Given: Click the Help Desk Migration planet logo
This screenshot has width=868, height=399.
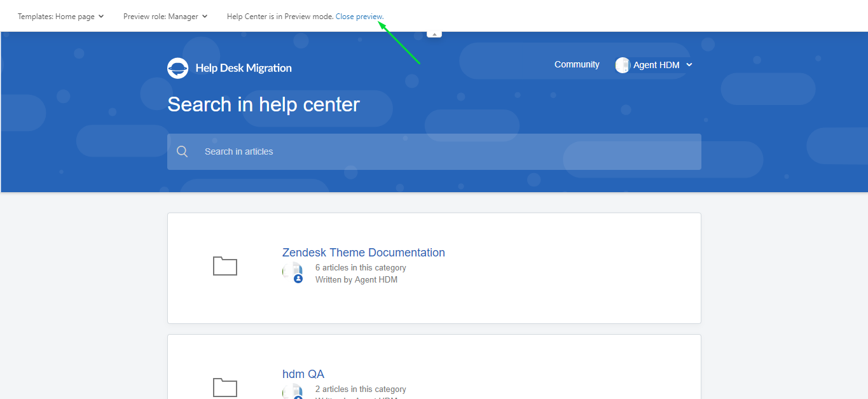Looking at the screenshot, I should click(177, 68).
